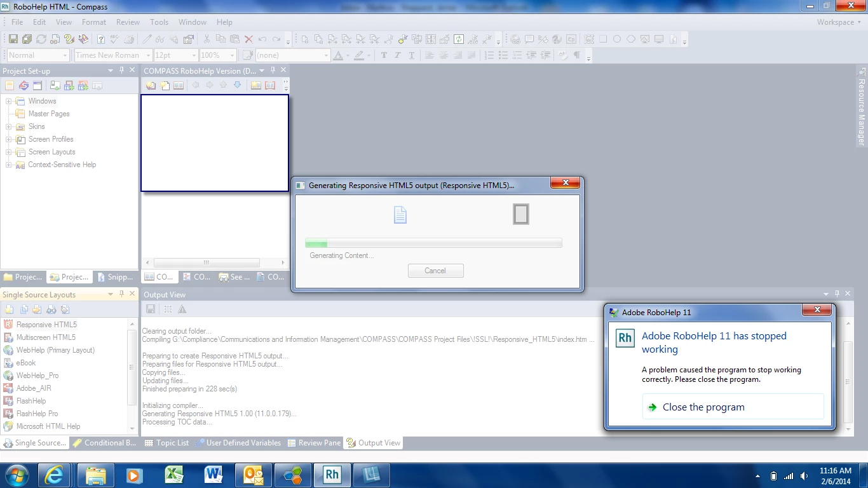The height and width of the screenshot is (488, 868).
Task: Toggle numbered list formatting
Action: (489, 55)
